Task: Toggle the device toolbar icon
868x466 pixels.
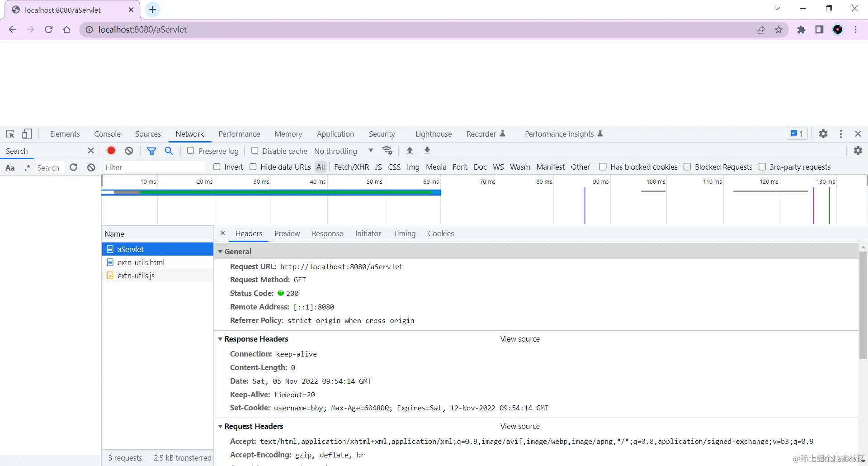Action: (27, 134)
